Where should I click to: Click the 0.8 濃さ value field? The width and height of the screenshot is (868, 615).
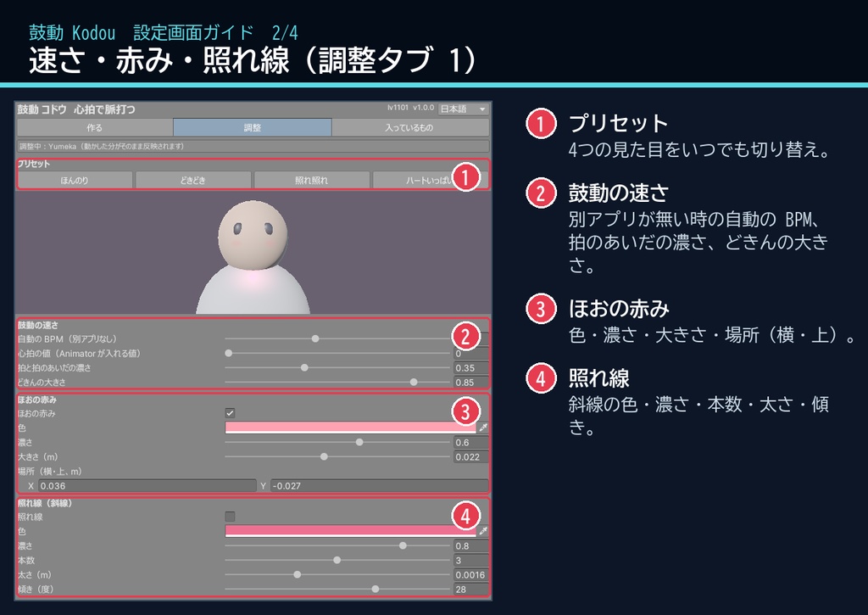(470, 545)
